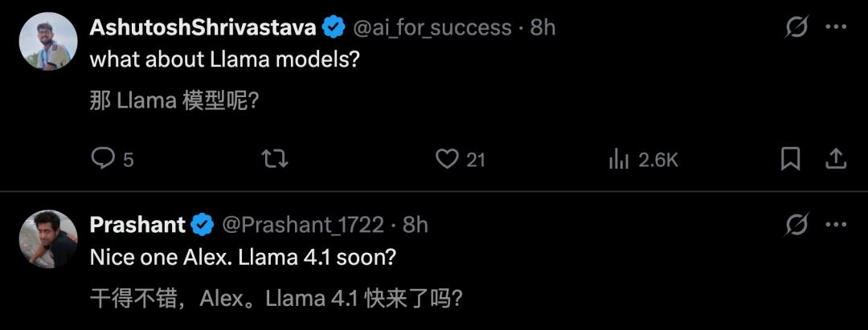Click the AshutoshShrivastava display name
Screen dimensions: 868x330
pos(203,27)
